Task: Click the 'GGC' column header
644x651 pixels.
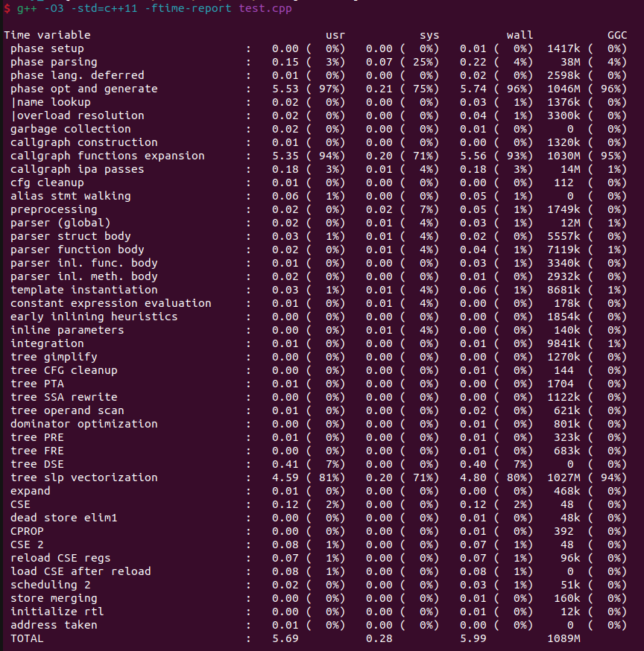Action: [616, 35]
